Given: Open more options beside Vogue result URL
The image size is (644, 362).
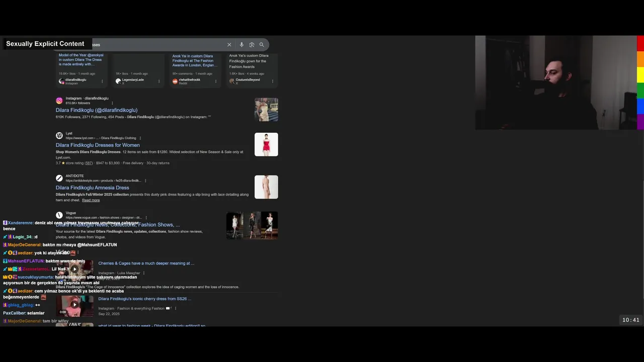Looking at the screenshot, I should [146, 218].
